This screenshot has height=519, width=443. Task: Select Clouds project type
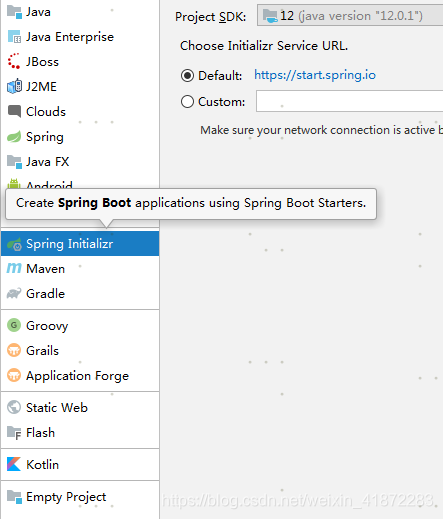pyautogui.click(x=80, y=112)
